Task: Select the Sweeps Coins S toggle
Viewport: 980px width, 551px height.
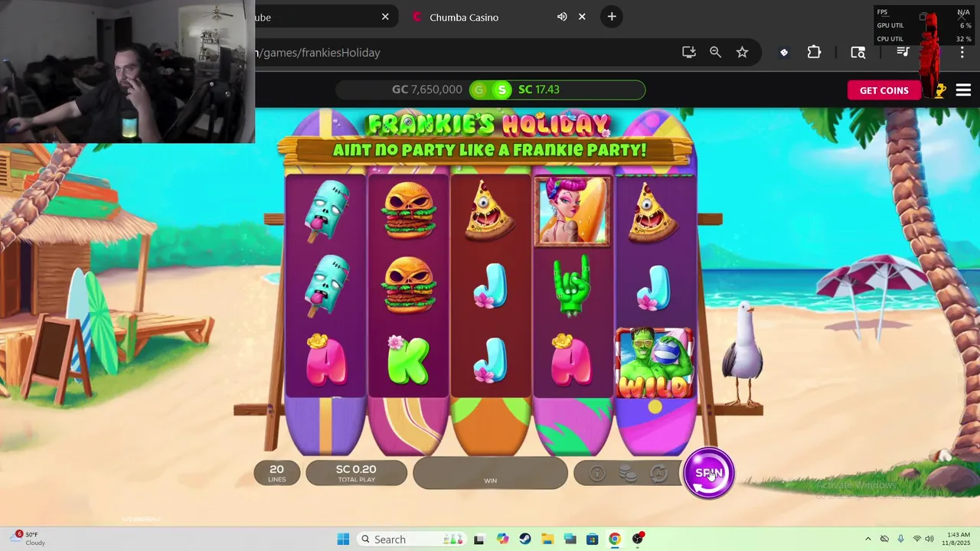Action: (501, 90)
